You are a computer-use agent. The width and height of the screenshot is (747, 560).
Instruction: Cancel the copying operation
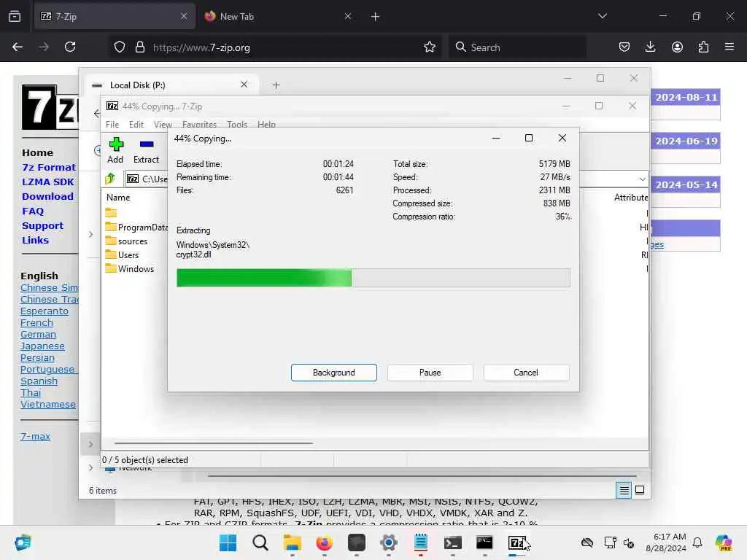(x=526, y=373)
